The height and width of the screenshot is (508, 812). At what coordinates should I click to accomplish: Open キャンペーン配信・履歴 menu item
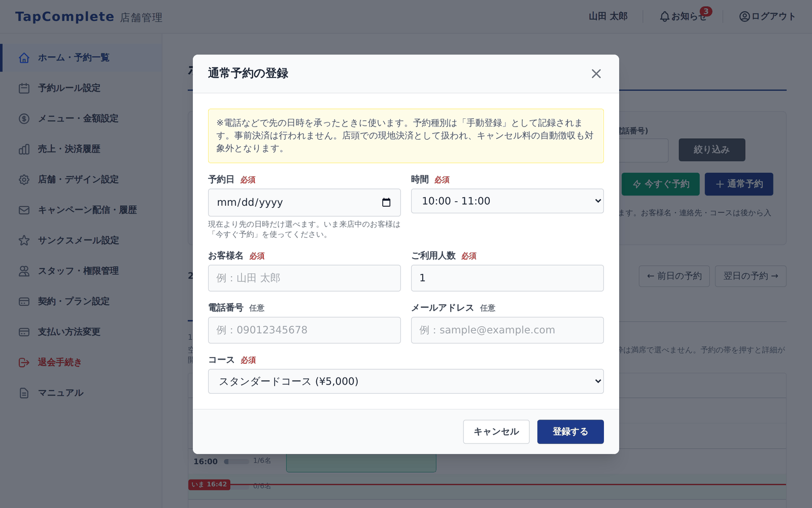[x=81, y=210]
